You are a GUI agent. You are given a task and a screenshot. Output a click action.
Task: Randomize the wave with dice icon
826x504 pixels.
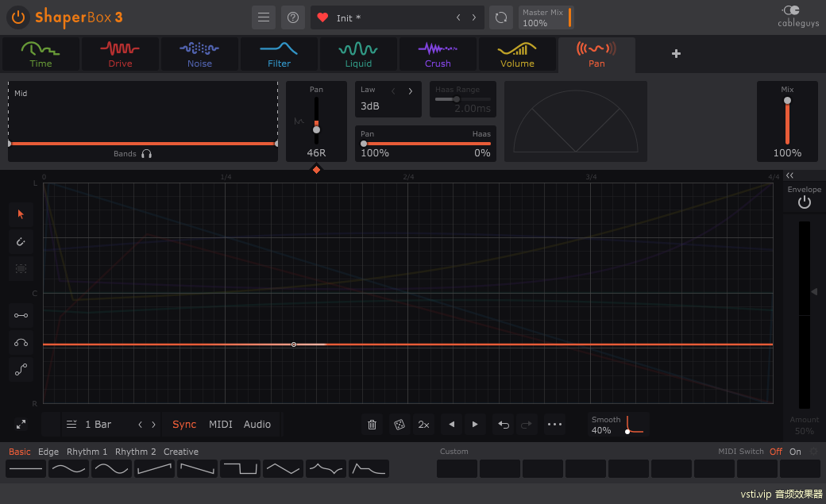point(399,425)
